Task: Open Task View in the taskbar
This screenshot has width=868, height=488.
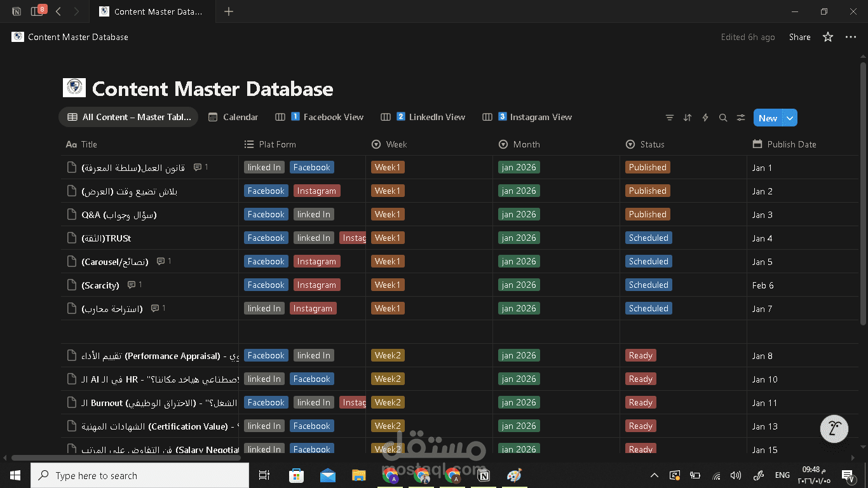Action: 264,475
